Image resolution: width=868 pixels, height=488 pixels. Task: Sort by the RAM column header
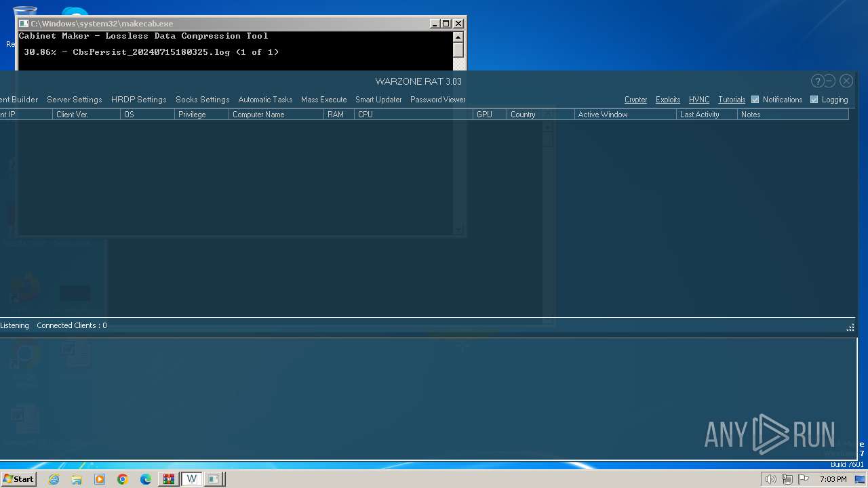[x=339, y=115]
